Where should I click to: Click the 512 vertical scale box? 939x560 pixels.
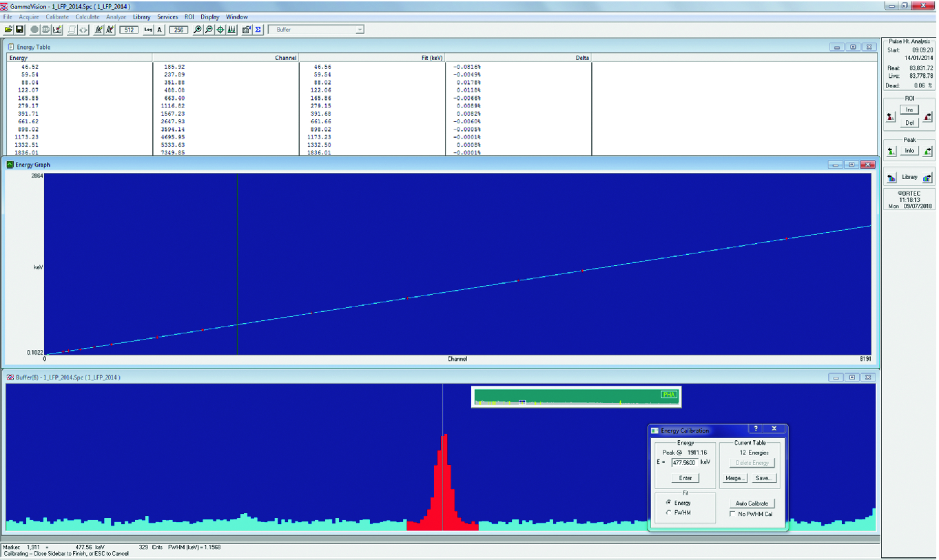(x=129, y=30)
